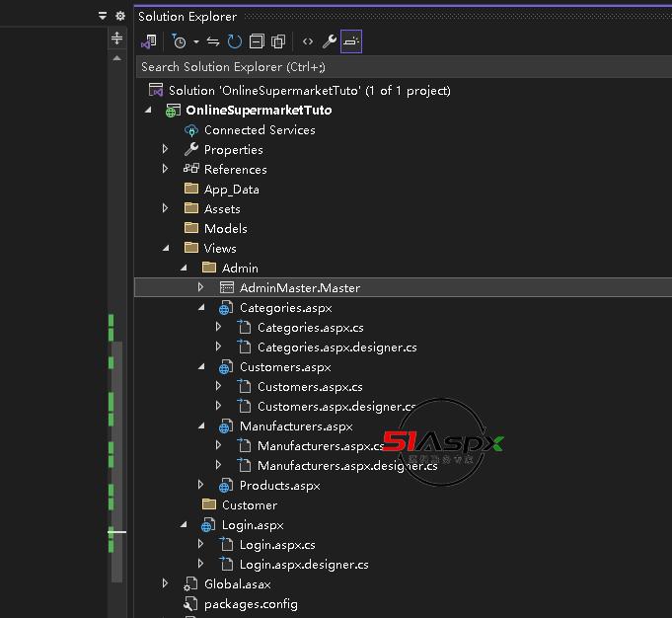The height and width of the screenshot is (618, 672).
Task: Click the Categories.aspx web page icon
Action: click(x=226, y=307)
